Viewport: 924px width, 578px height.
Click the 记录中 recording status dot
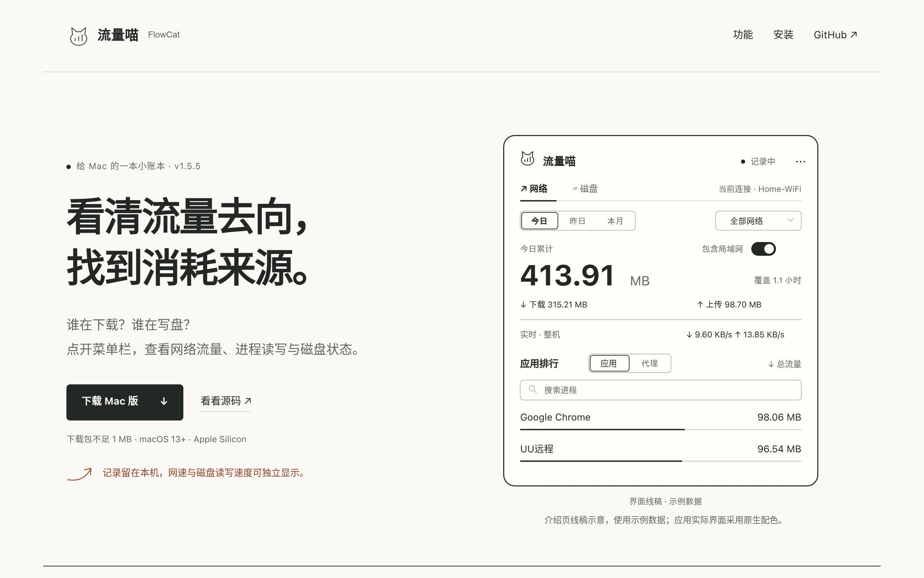743,162
